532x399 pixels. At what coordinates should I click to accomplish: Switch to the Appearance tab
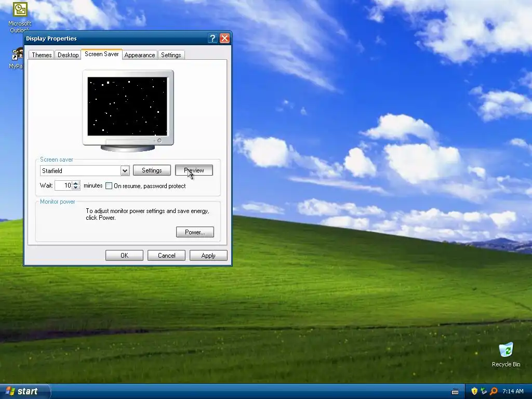pyautogui.click(x=139, y=55)
